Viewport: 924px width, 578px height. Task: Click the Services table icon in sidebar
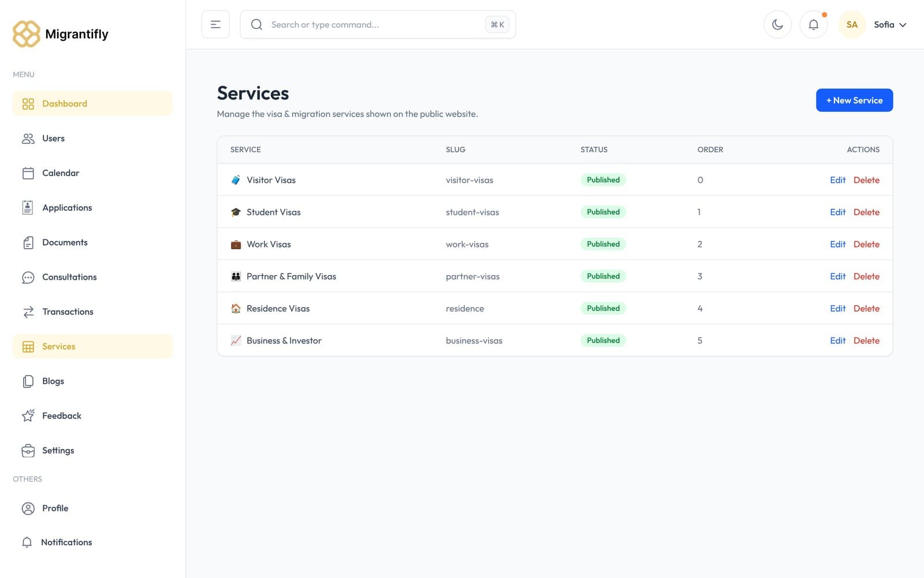(x=28, y=346)
